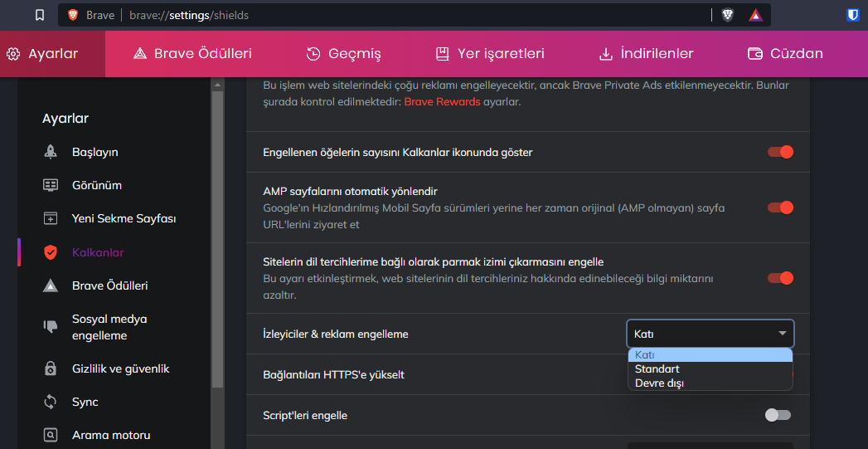Open Brave Rewards triangle icon in address bar
The height and width of the screenshot is (449, 868).
point(755,16)
